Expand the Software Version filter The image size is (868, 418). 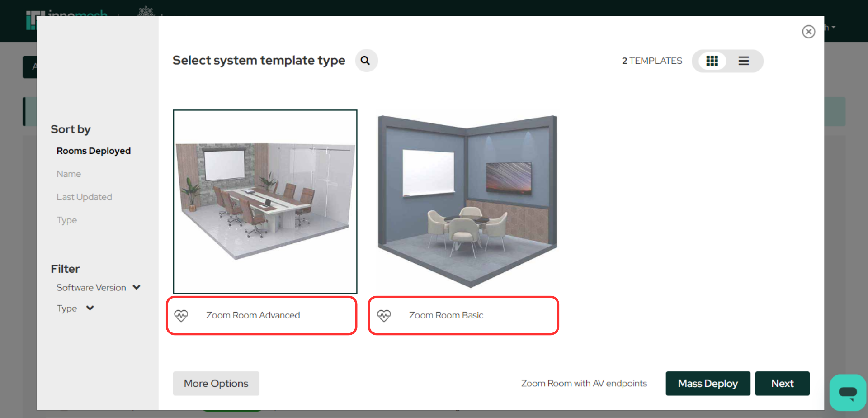pyautogui.click(x=98, y=288)
